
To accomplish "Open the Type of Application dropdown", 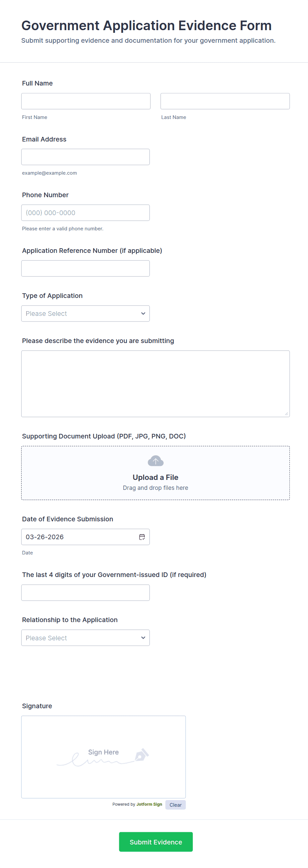I will point(85,314).
